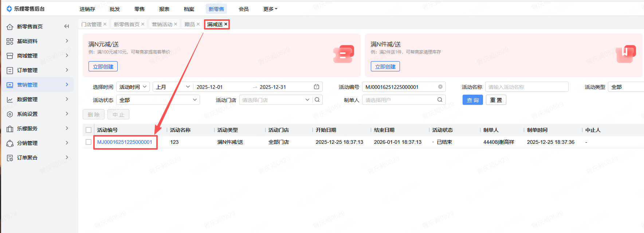Click the 基础资料 grid icon
This screenshot has height=233, width=644.
(10, 41)
